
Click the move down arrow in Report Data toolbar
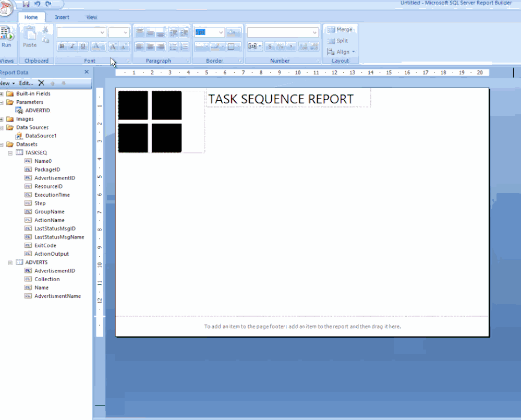coord(64,83)
